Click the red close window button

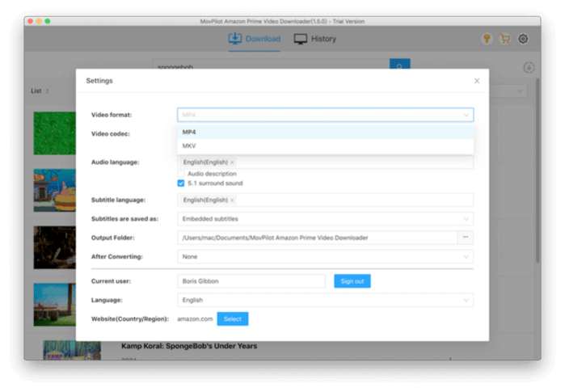30,21
